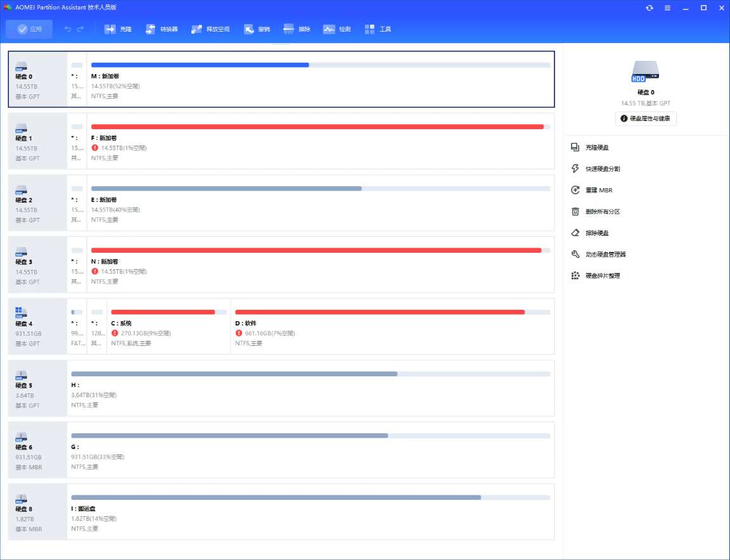This screenshot has height=560, width=730.
Task: Open the Converter (转换器) toolbar menu
Action: pos(162,29)
